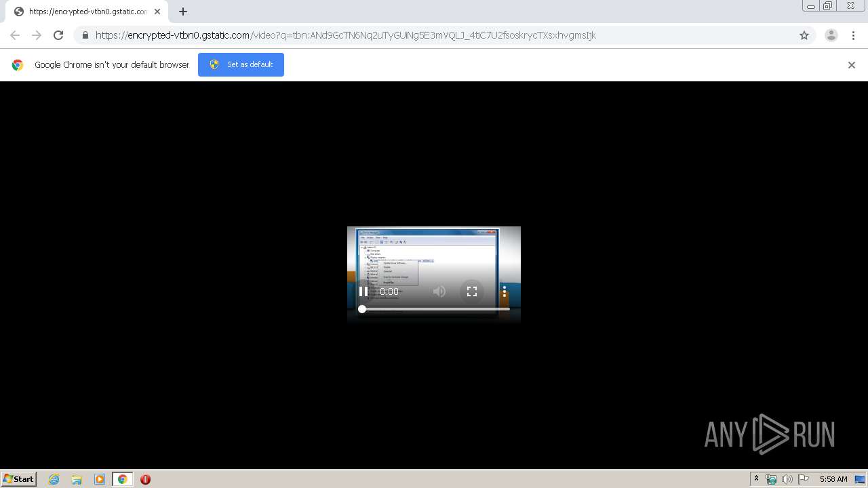Screen dimensions: 868x488
Task: Click the Show desktop button
Action: tap(861, 479)
